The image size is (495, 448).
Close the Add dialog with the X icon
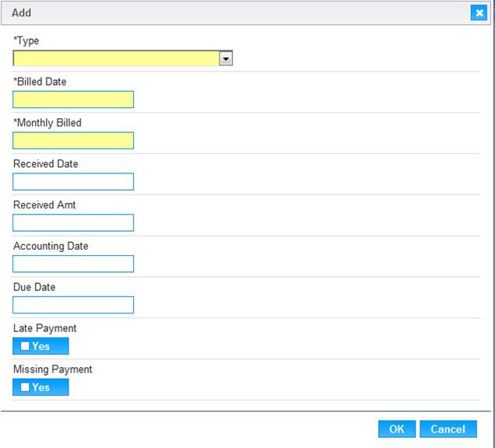click(479, 13)
